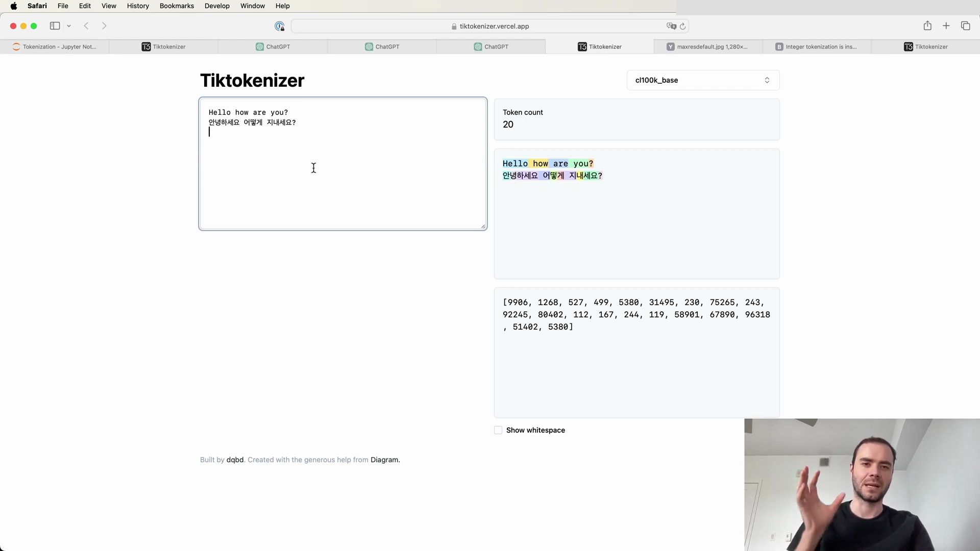Open the Bookmarks menu

tap(177, 6)
